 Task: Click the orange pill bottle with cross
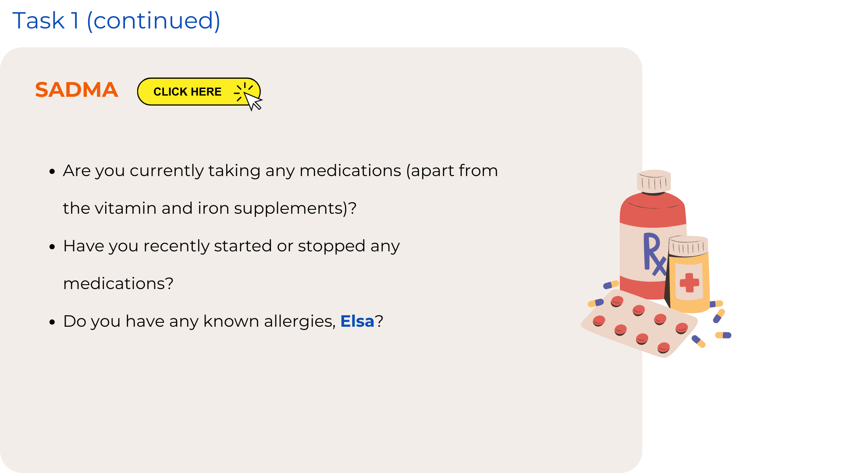688,274
